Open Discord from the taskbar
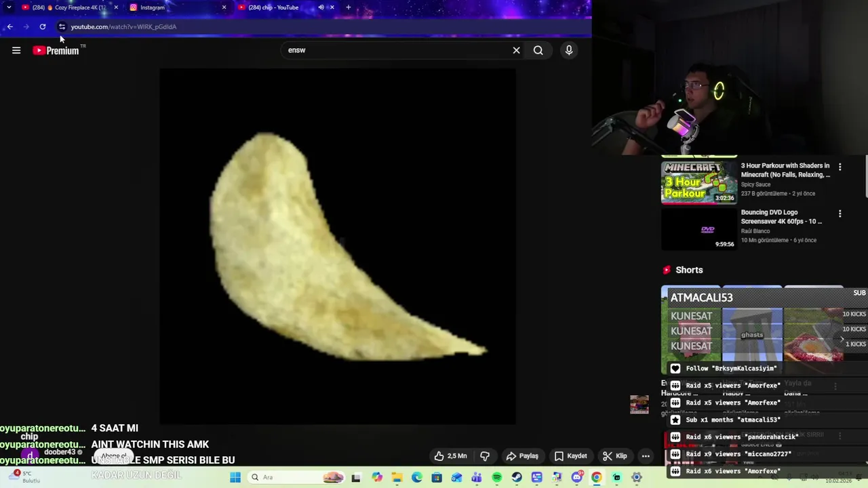Image resolution: width=868 pixels, height=488 pixels. coord(576,477)
